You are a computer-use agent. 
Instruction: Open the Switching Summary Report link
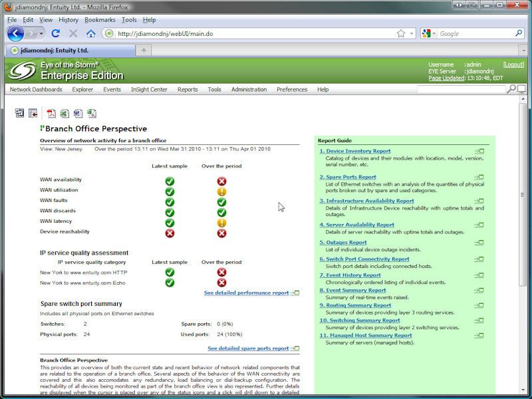point(360,321)
